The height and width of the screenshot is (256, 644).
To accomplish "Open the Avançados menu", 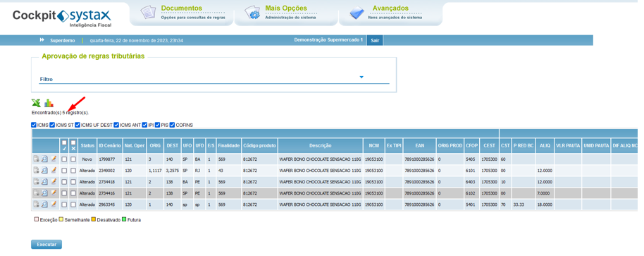I will [x=390, y=8].
